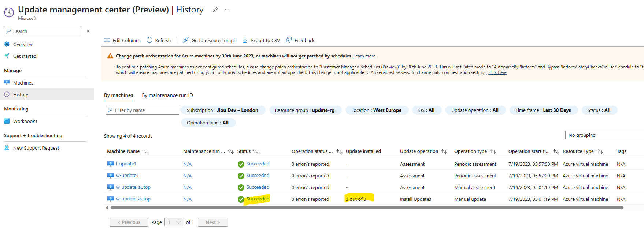Click the Edit Columns icon
The image size is (644, 229).
(x=107, y=40)
